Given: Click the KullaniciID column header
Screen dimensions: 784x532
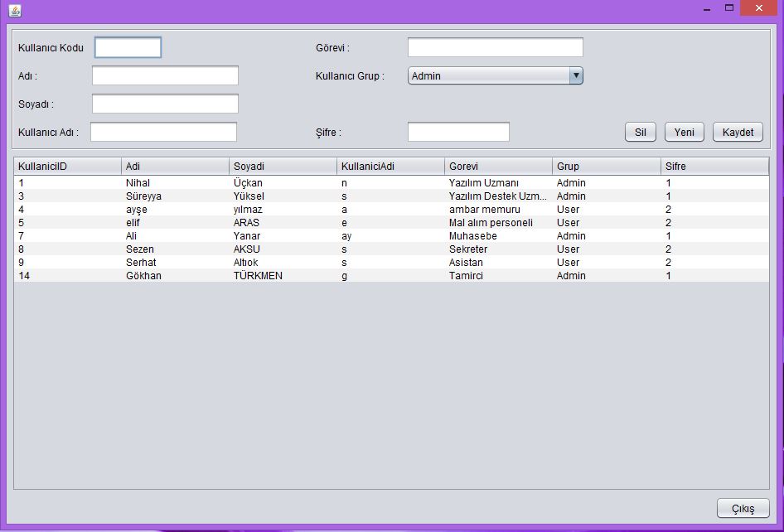Looking at the screenshot, I should (67, 167).
